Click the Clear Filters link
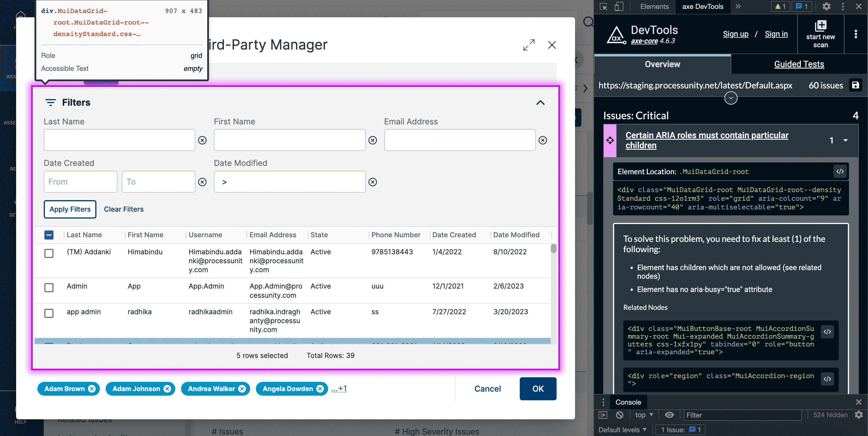The width and height of the screenshot is (868, 436). click(124, 209)
